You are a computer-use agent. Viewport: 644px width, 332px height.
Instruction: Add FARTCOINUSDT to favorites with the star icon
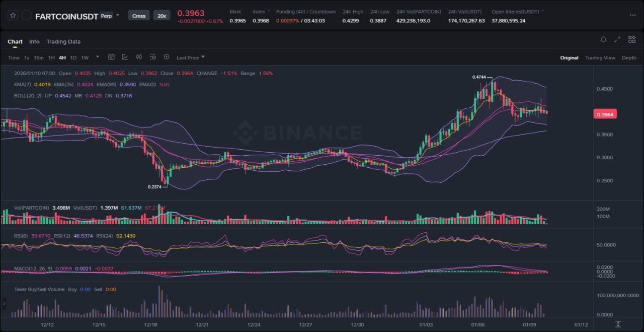[13, 16]
